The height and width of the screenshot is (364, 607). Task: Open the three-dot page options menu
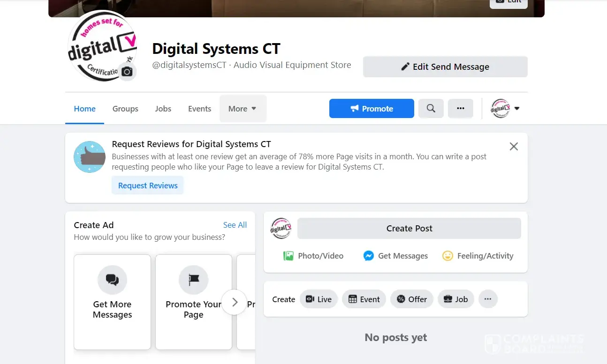point(460,109)
